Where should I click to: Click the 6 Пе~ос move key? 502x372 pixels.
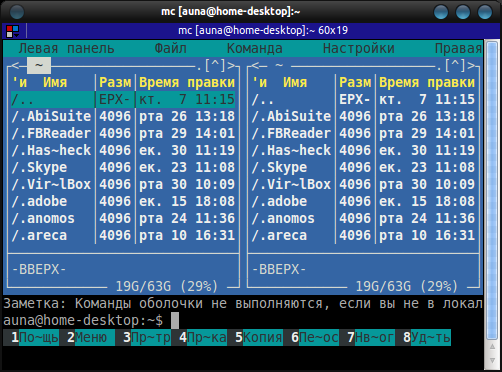pyautogui.click(x=311, y=337)
